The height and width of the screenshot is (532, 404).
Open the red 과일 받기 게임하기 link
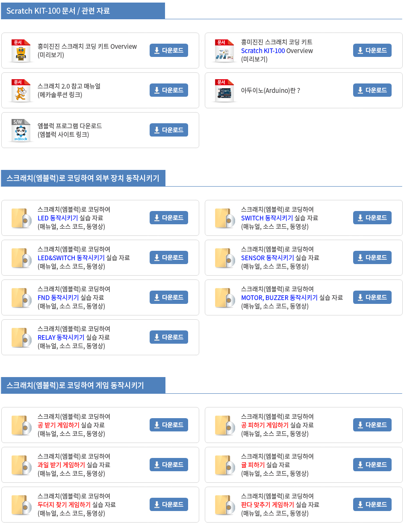61,465
